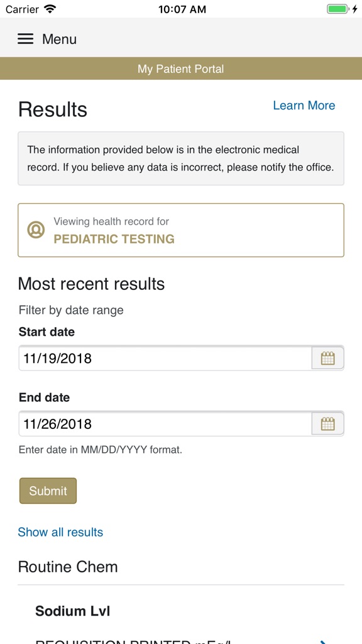362x644 pixels.
Task: Click the health record profile icon
Action: click(36, 230)
